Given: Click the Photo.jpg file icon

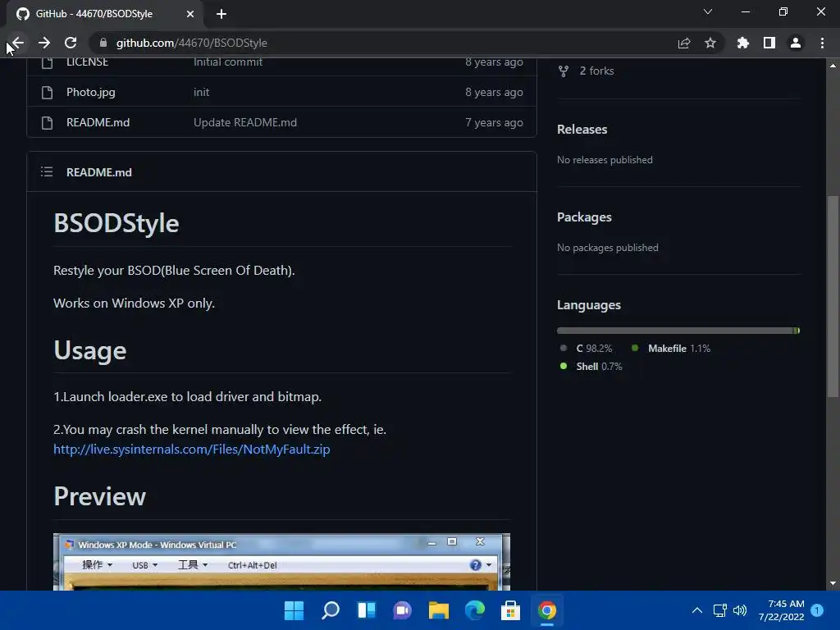Looking at the screenshot, I should point(47,92).
